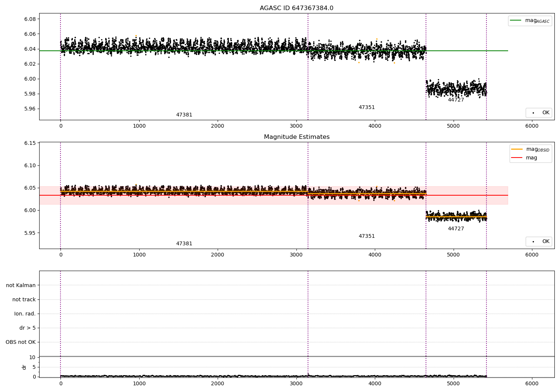Click label 44727 in Magnitude Estimates plot
The height and width of the screenshot is (392, 560).
[x=456, y=229]
